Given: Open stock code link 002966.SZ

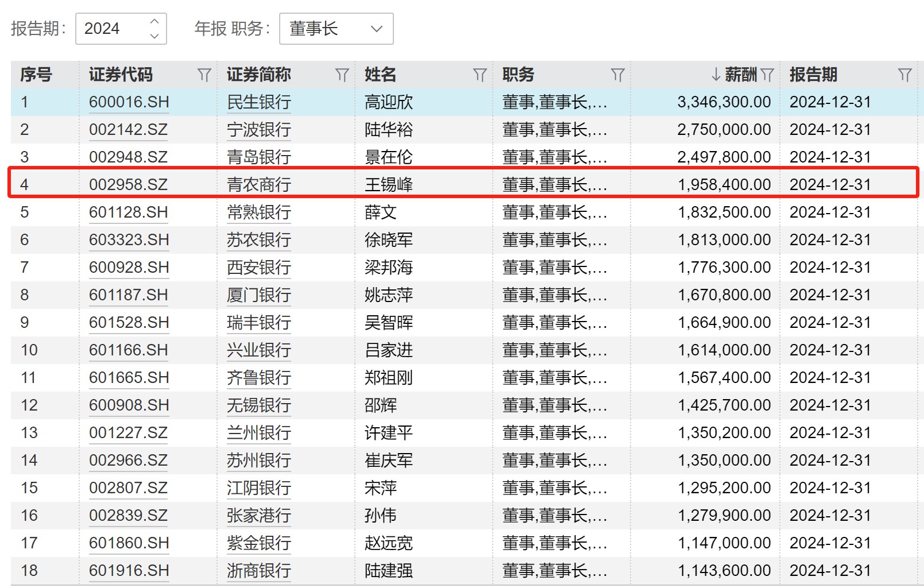Looking at the screenshot, I should click(x=128, y=461).
